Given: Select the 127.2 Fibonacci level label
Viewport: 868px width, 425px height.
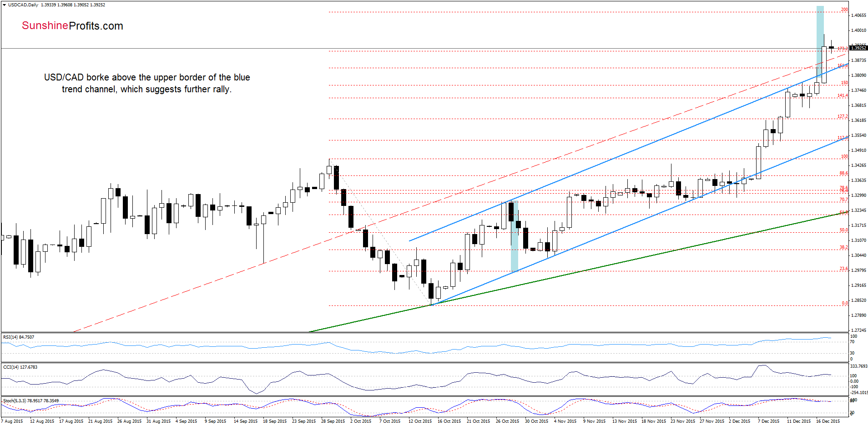Looking at the screenshot, I should (843, 116).
